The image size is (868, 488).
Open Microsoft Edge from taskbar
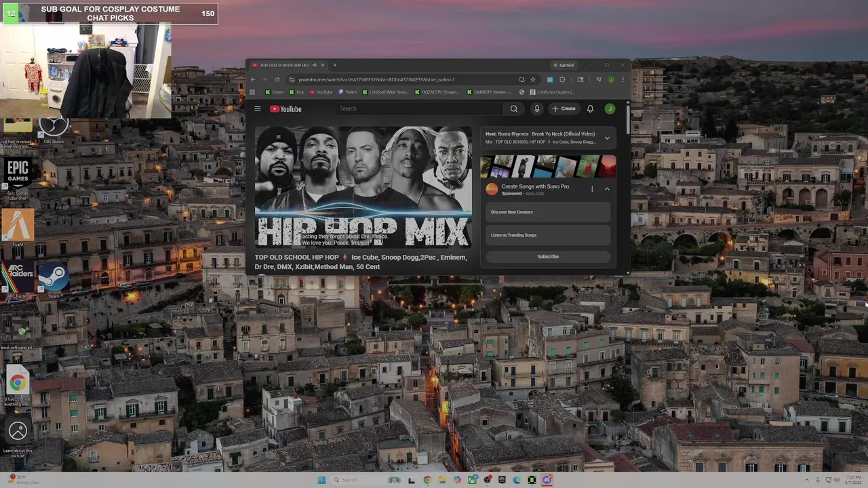pyautogui.click(x=517, y=480)
